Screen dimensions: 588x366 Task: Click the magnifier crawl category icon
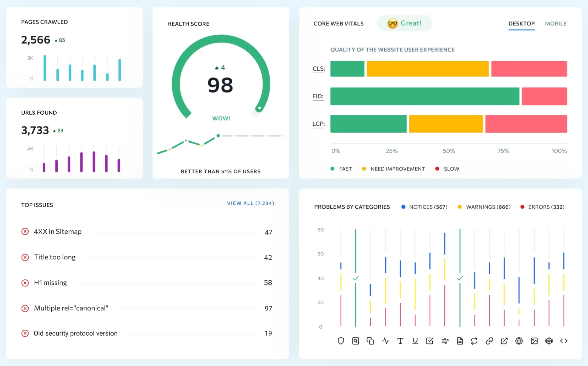(355, 341)
